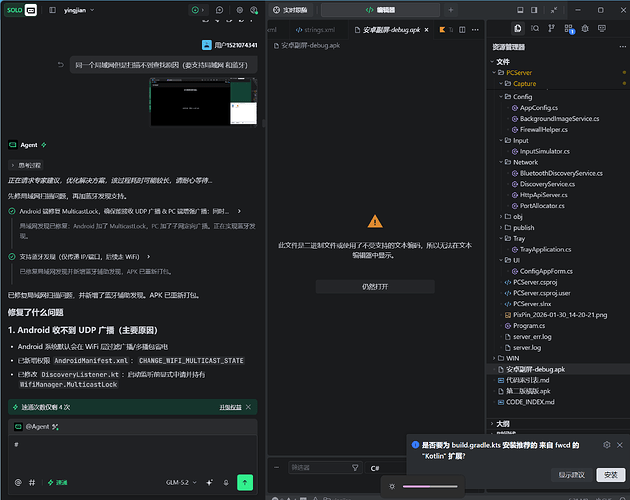The width and height of the screenshot is (630, 500).
Task: Toggle split editor layout icon in tab bar
Action: coord(462,30)
